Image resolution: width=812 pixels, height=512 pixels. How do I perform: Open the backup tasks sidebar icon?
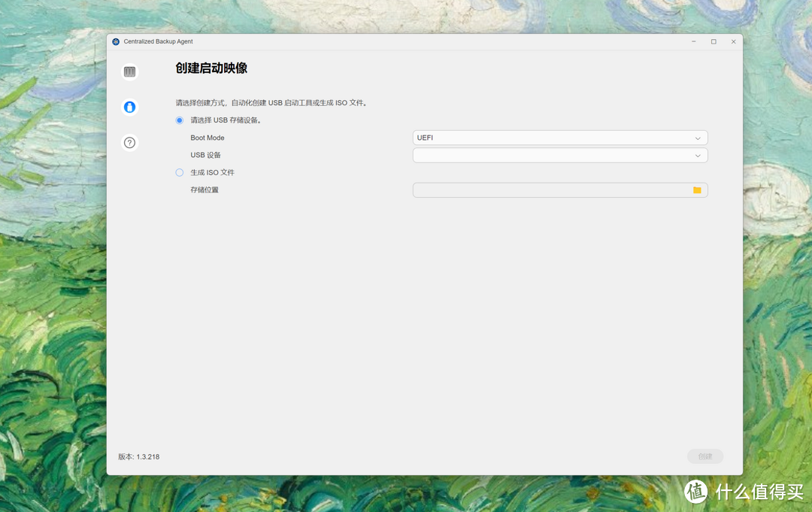(x=130, y=72)
